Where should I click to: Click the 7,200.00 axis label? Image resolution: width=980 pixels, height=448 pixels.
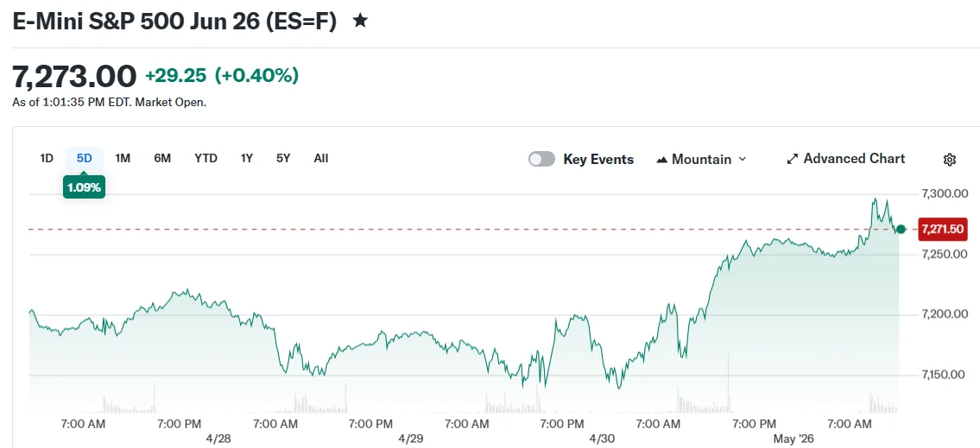tap(945, 314)
